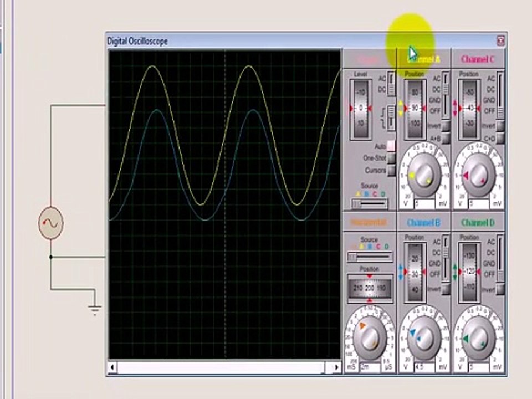Viewport: 532px width, 399px height.
Task: Click Channel A yellow position arrows
Action: coord(400,108)
